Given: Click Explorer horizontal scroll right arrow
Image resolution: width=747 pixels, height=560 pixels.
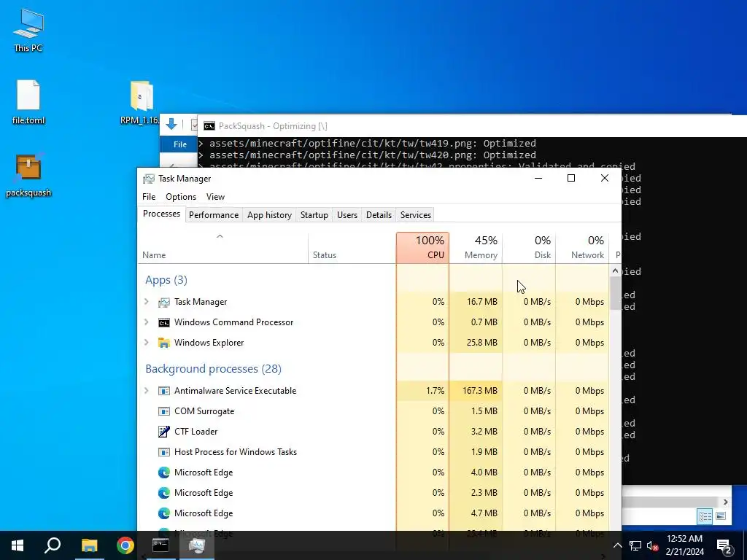Looking at the screenshot, I should 725,502.
